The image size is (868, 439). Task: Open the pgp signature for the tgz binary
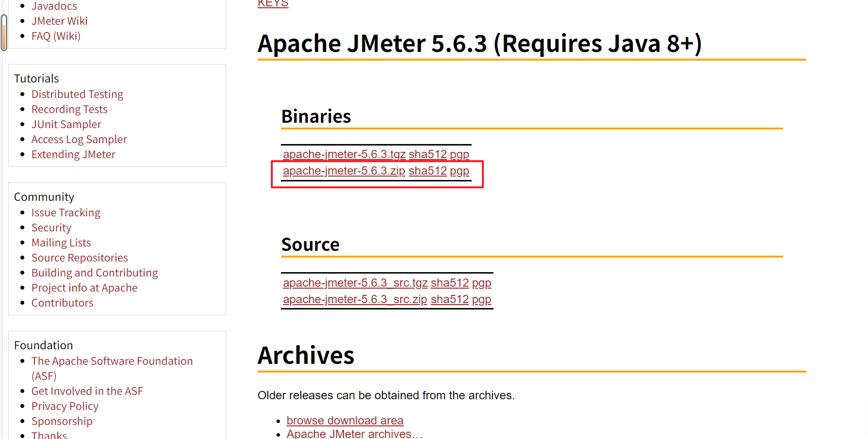(x=459, y=154)
